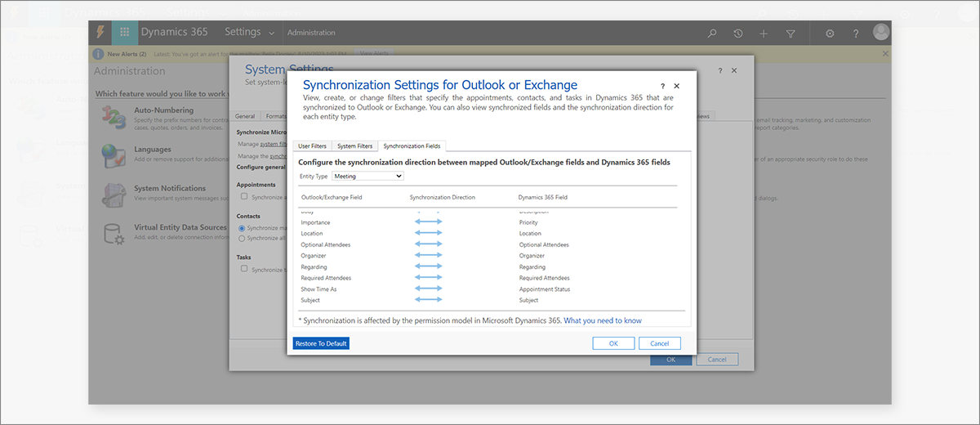The width and height of the screenshot is (980, 425).
Task: Toggle sync direction arrow for Optional Attendees
Action: [x=429, y=244]
